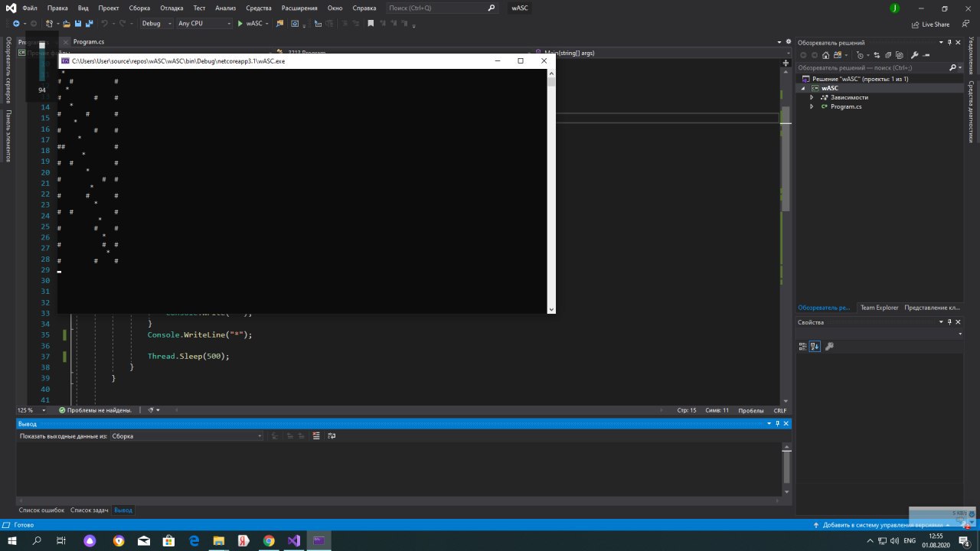Open the Сборка menu
The width and height of the screenshot is (980, 551).
139,8
